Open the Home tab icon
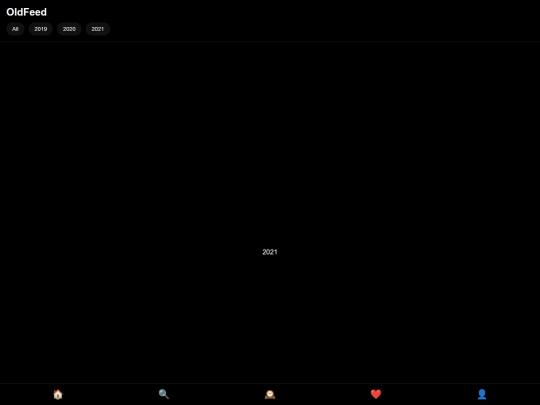The width and height of the screenshot is (540, 405). [58, 394]
